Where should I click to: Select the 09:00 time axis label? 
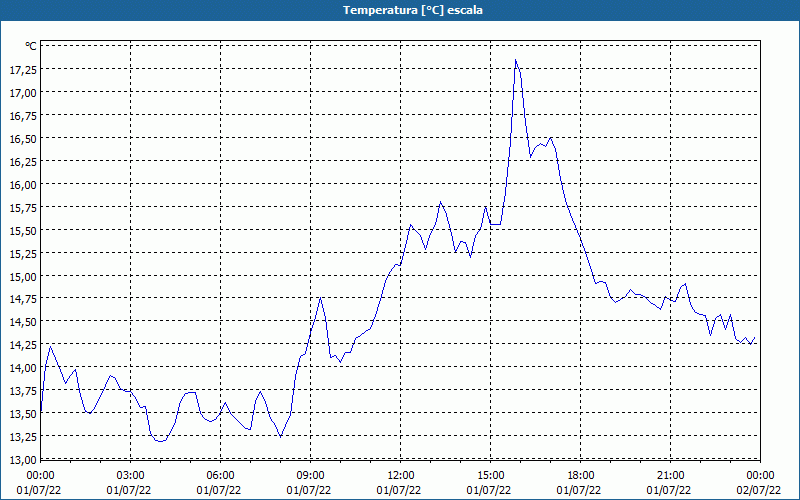click(310, 476)
